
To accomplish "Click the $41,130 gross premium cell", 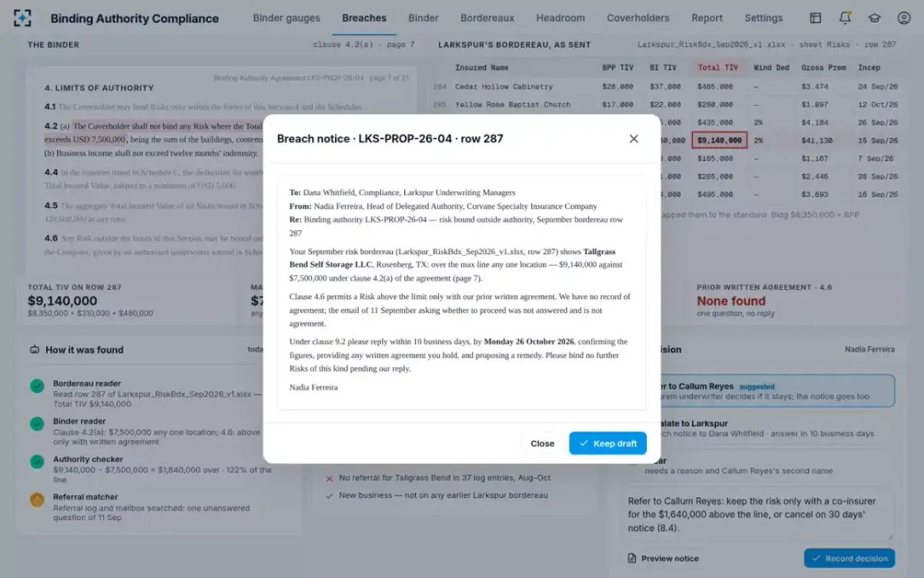I will (817, 140).
